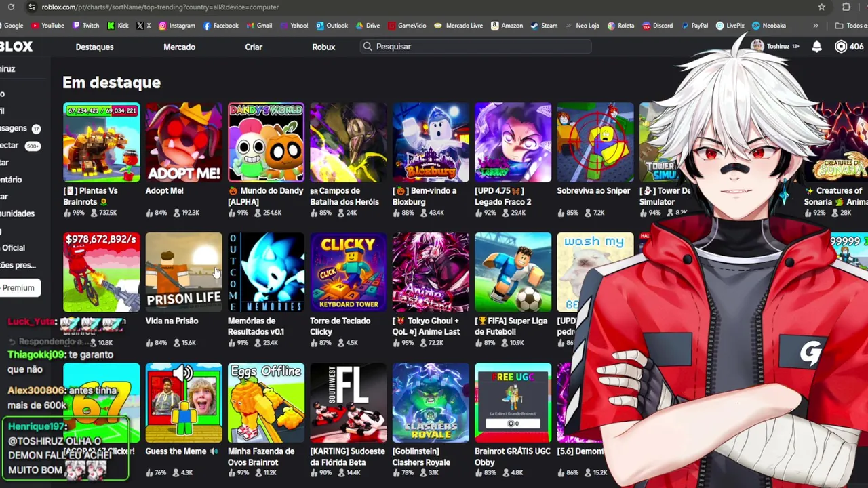Open the Todos os bookmarks folder
Screen dimensions: 868x488
coord(852,26)
